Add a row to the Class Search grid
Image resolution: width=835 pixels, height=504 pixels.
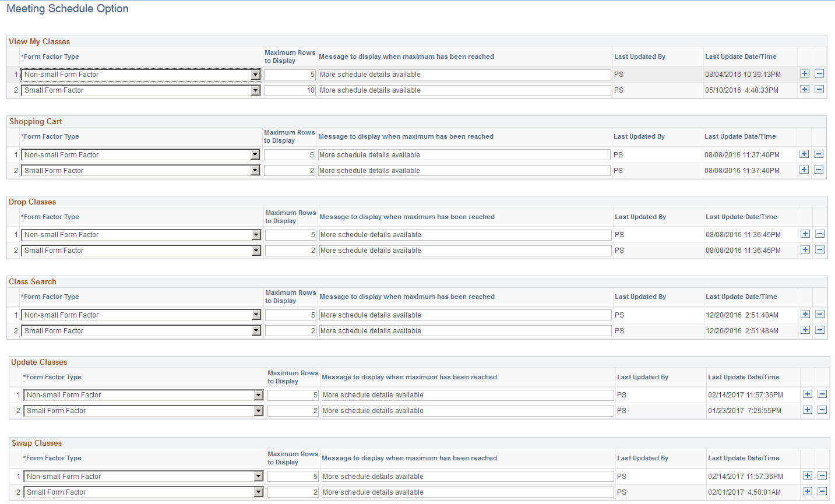(805, 314)
